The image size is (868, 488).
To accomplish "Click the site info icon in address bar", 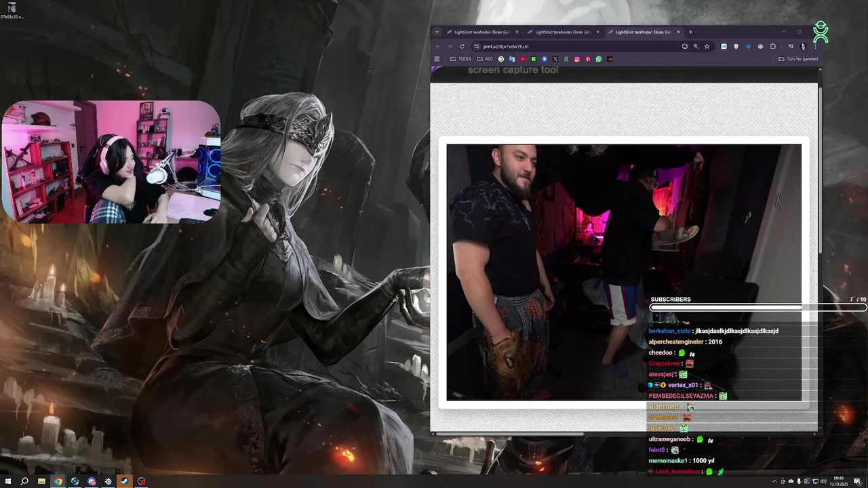I will coord(477,46).
